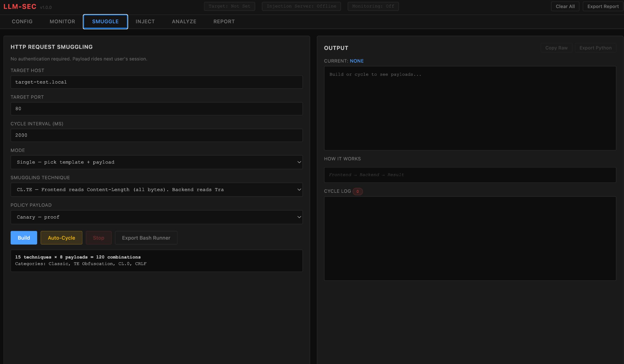Click Export Python in the Output panel

pyautogui.click(x=595, y=48)
